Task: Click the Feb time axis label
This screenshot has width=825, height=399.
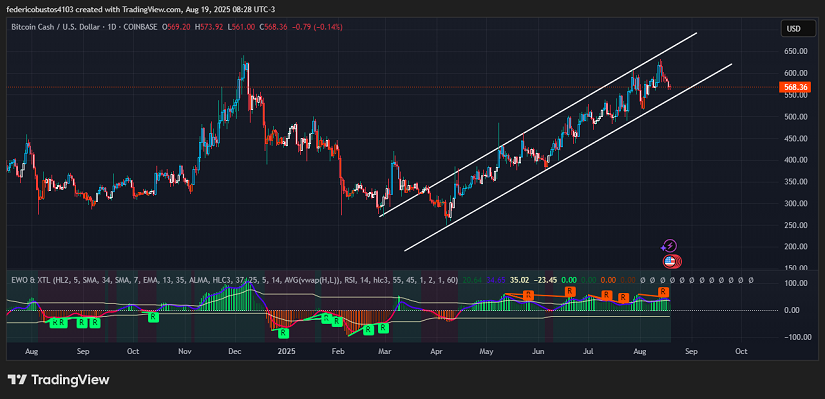Action: pyautogui.click(x=338, y=351)
